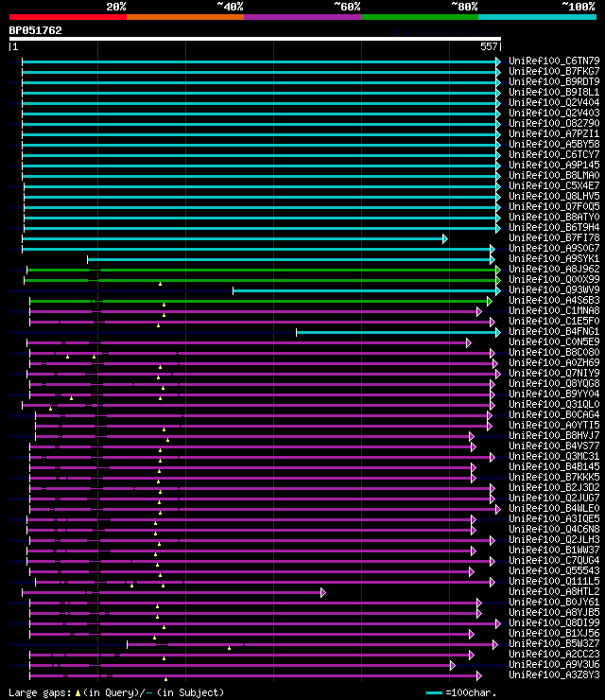
Task: Select the UniRef100_Q8DI99 label
Action: click(554, 622)
